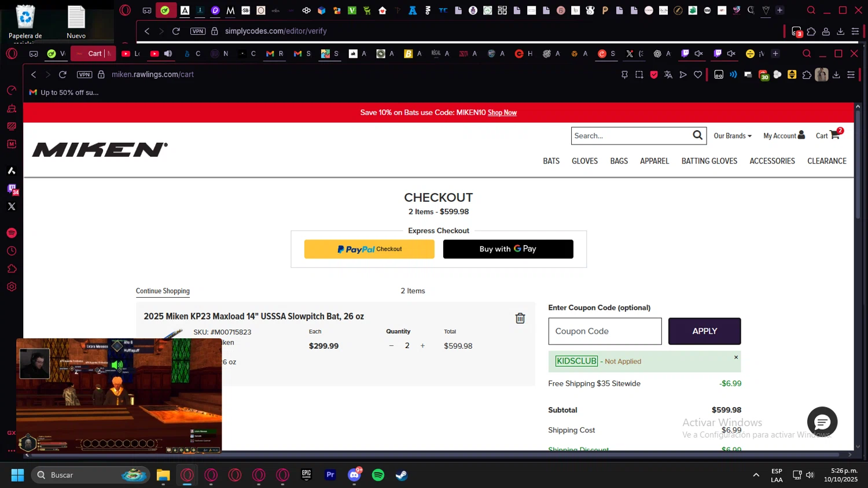
Task: Take a snapshot with the capture icon
Action: (x=639, y=75)
